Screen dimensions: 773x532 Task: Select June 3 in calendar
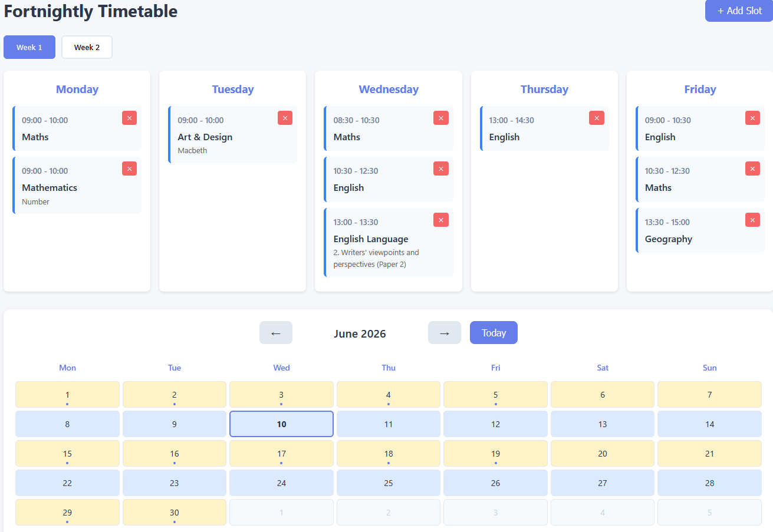[281, 395]
